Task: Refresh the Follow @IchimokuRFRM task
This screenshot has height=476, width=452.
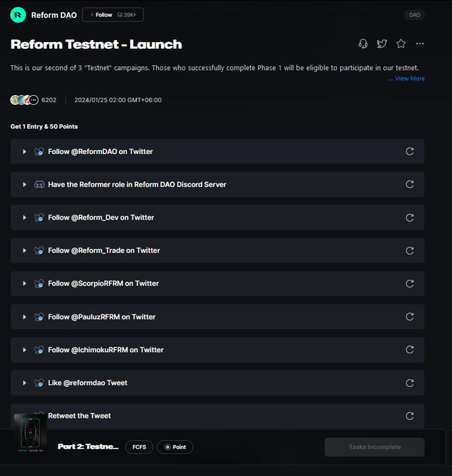Action: click(x=409, y=350)
